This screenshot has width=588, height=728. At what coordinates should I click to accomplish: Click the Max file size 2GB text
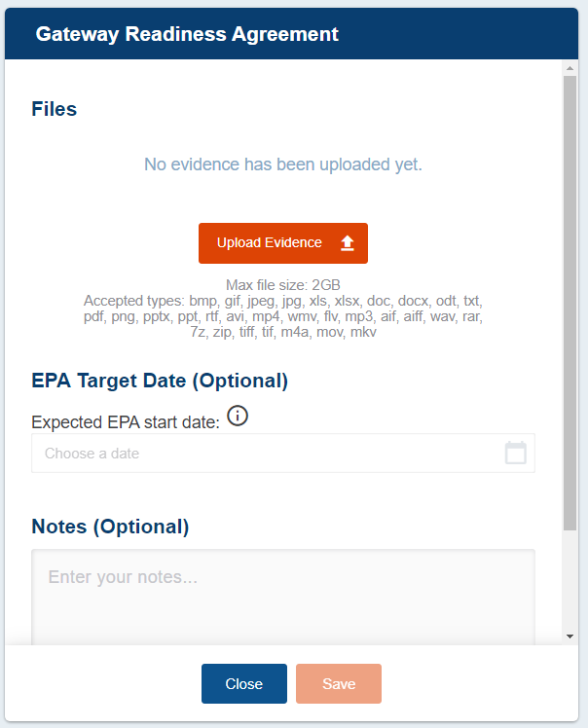(283, 285)
